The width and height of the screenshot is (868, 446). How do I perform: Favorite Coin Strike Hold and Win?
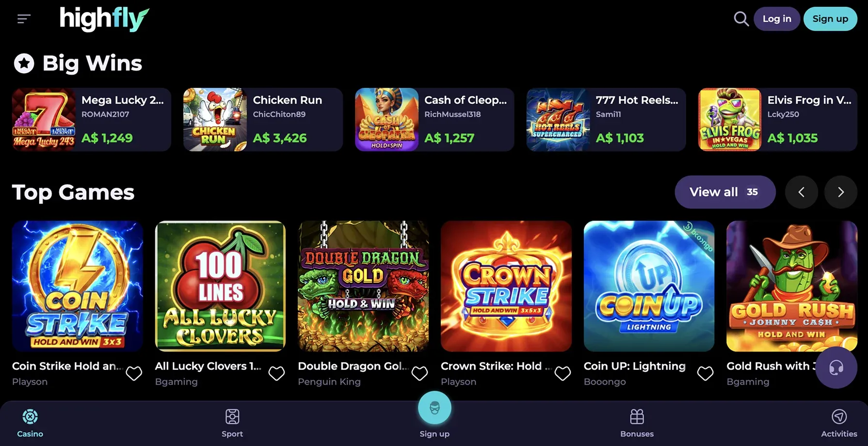coord(134,373)
